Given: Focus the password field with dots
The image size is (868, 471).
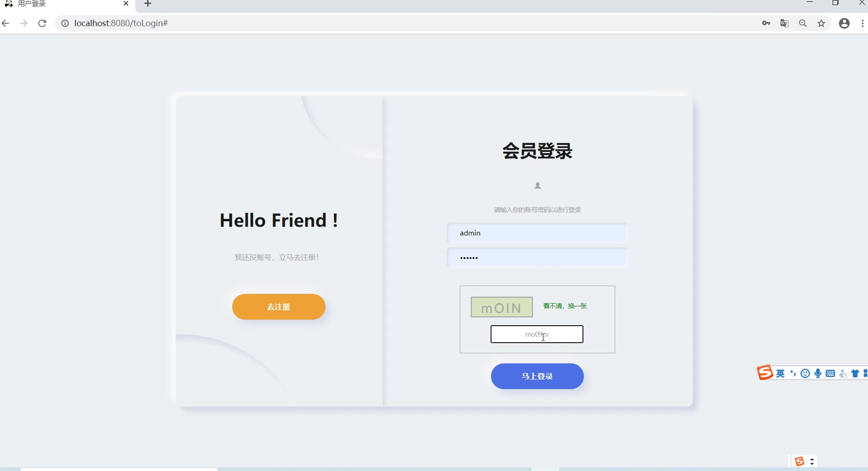Looking at the screenshot, I should pyautogui.click(x=537, y=258).
